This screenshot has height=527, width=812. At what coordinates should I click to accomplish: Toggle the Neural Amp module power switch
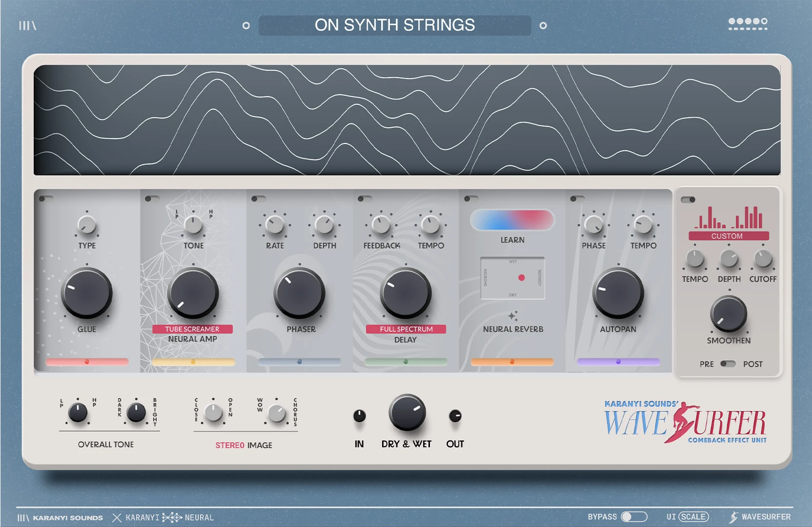[x=152, y=199]
